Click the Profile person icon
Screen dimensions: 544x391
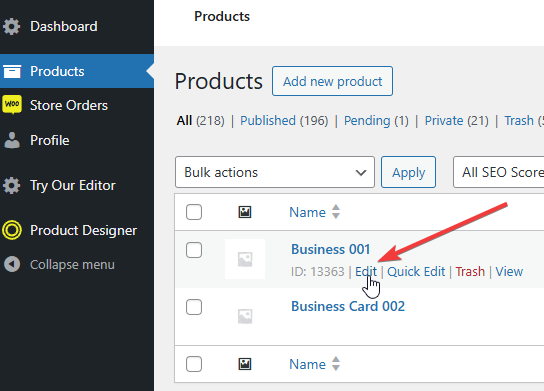[x=12, y=140]
